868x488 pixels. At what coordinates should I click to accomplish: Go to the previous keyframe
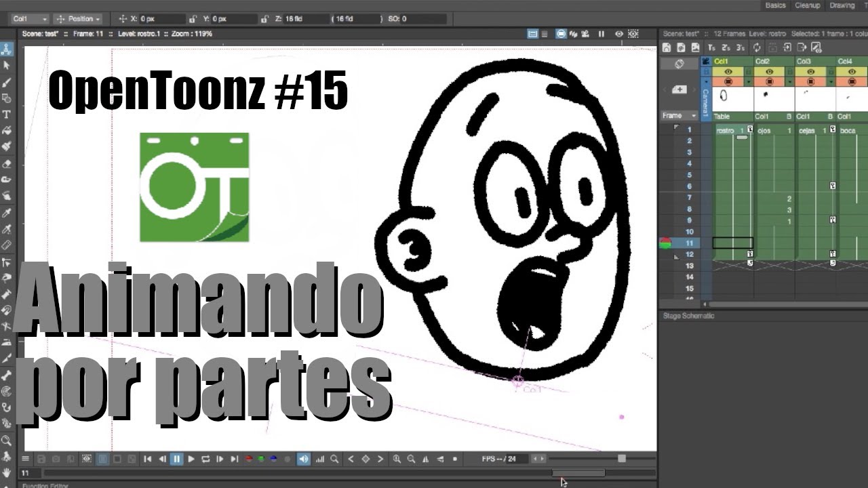point(351,459)
